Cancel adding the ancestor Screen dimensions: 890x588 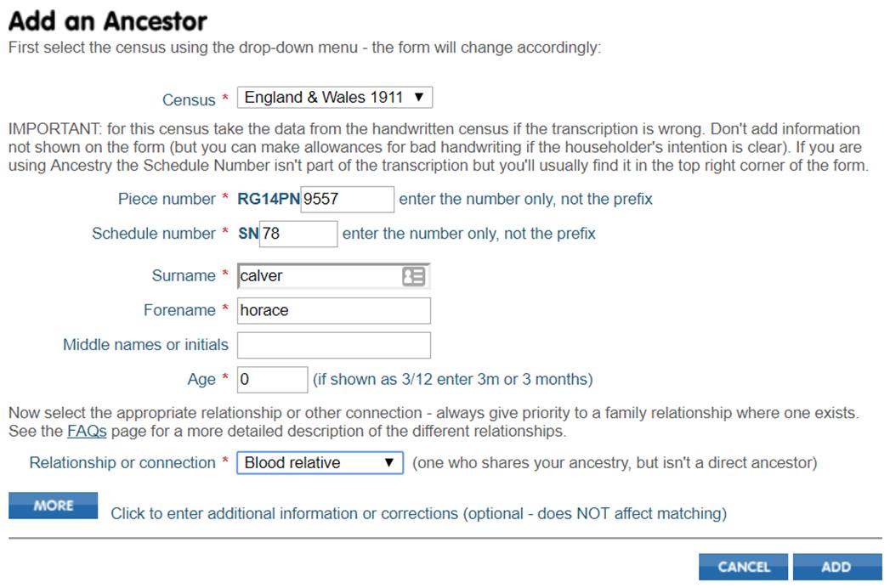[744, 567]
